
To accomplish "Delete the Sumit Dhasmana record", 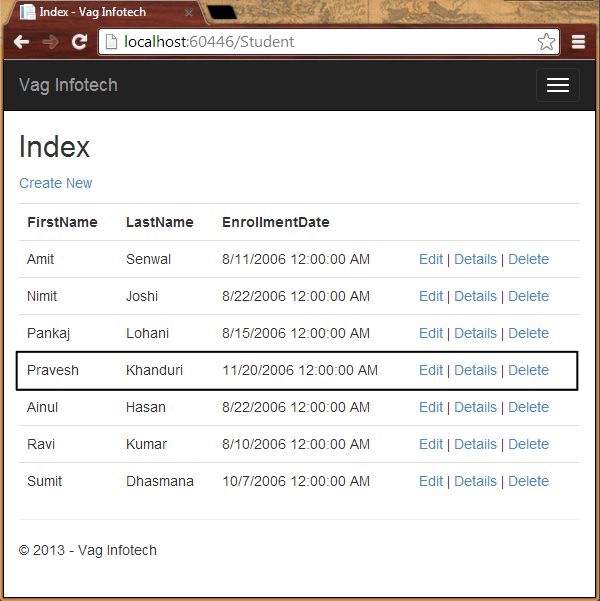I will coord(528,481).
